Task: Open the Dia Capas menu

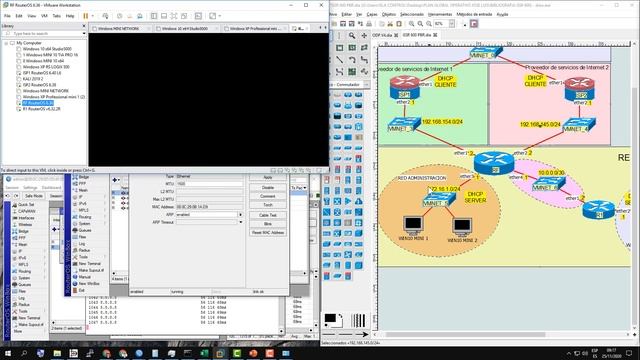Action: pos(372,14)
